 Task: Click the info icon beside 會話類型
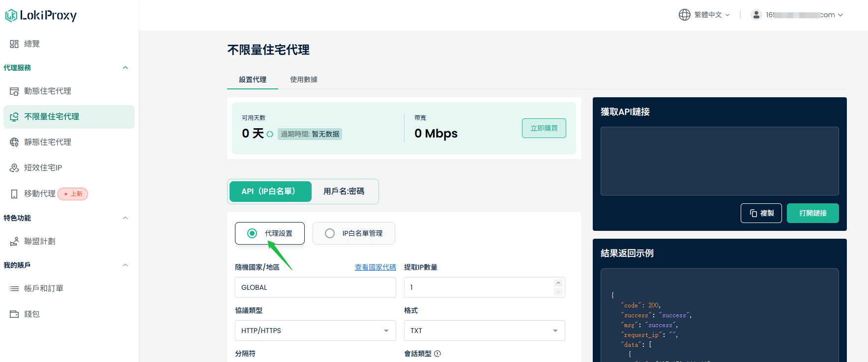click(x=437, y=354)
